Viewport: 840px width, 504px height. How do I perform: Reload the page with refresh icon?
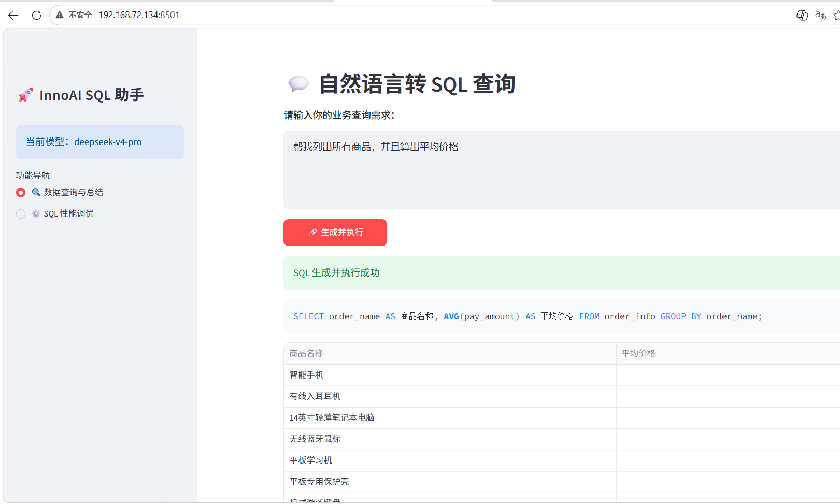[x=36, y=15]
